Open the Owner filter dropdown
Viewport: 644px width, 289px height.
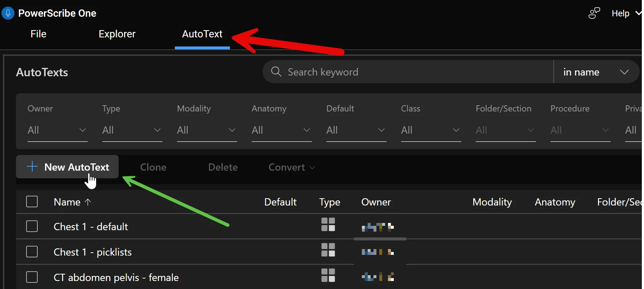57,130
